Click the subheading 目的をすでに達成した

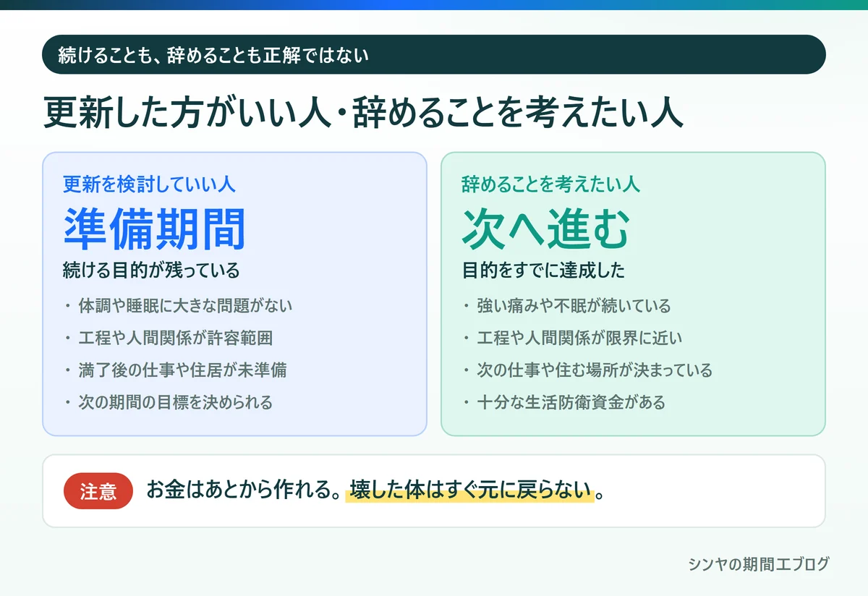[543, 271]
